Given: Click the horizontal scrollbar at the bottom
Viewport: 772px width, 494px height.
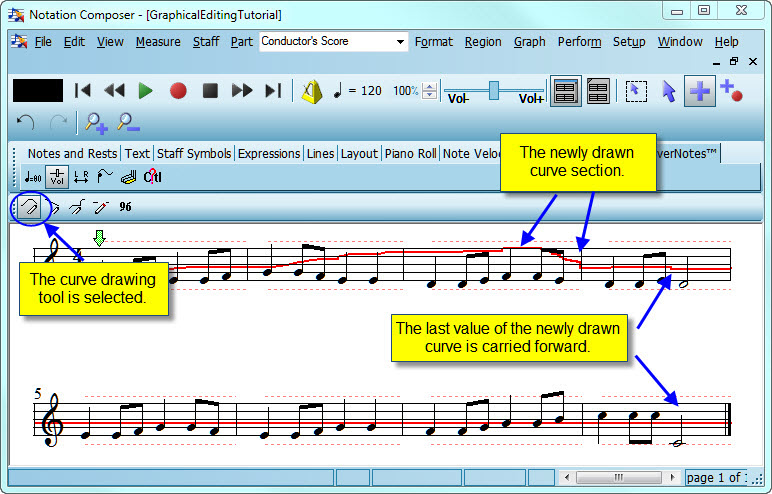Looking at the screenshot, I should [619, 477].
